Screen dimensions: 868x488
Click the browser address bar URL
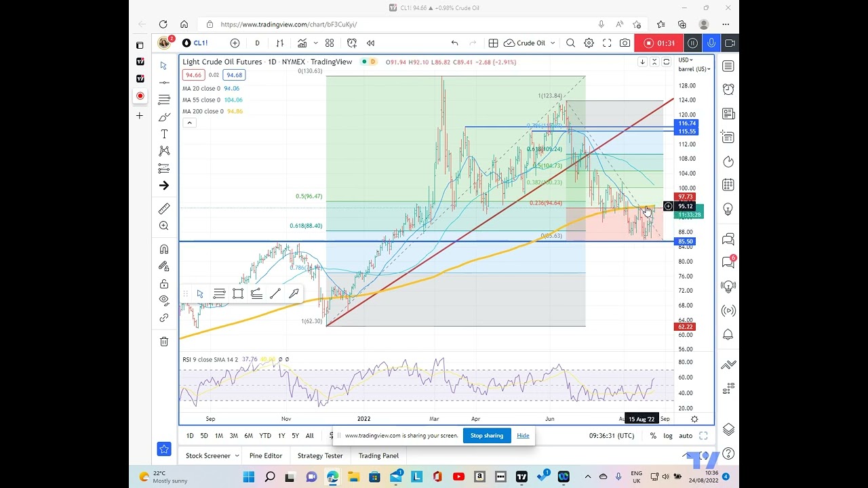pyautogui.click(x=289, y=24)
